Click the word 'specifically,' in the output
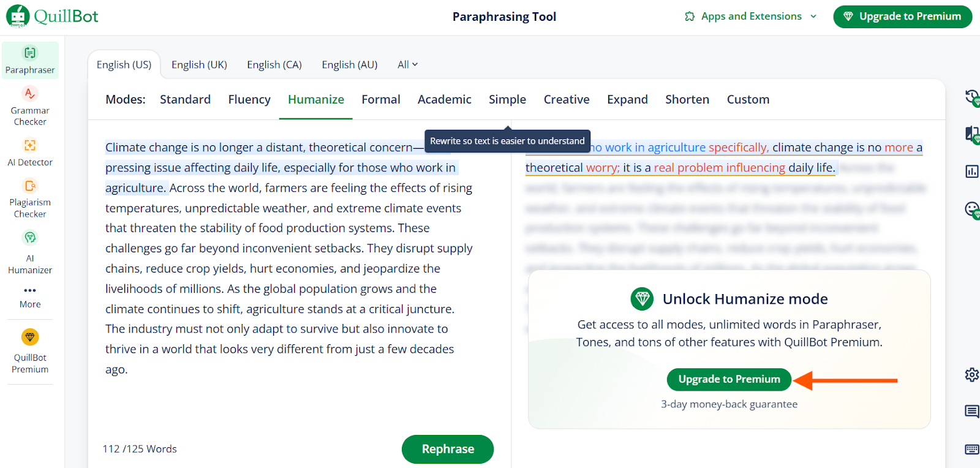 click(x=739, y=147)
